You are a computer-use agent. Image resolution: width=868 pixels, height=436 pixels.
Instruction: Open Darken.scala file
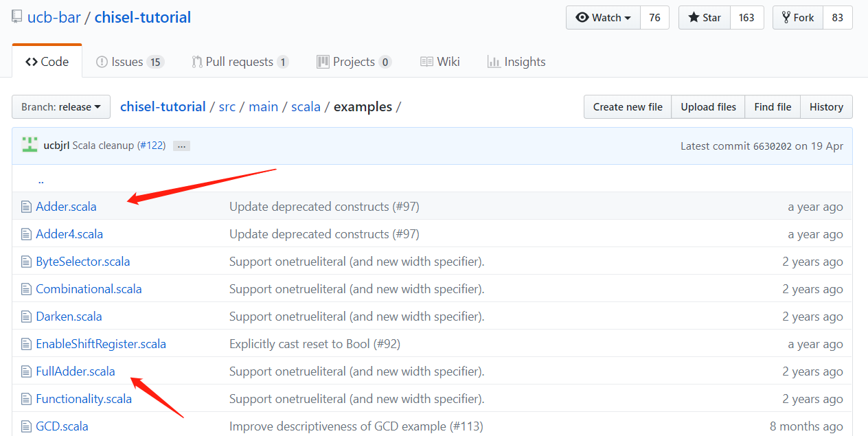tap(69, 317)
